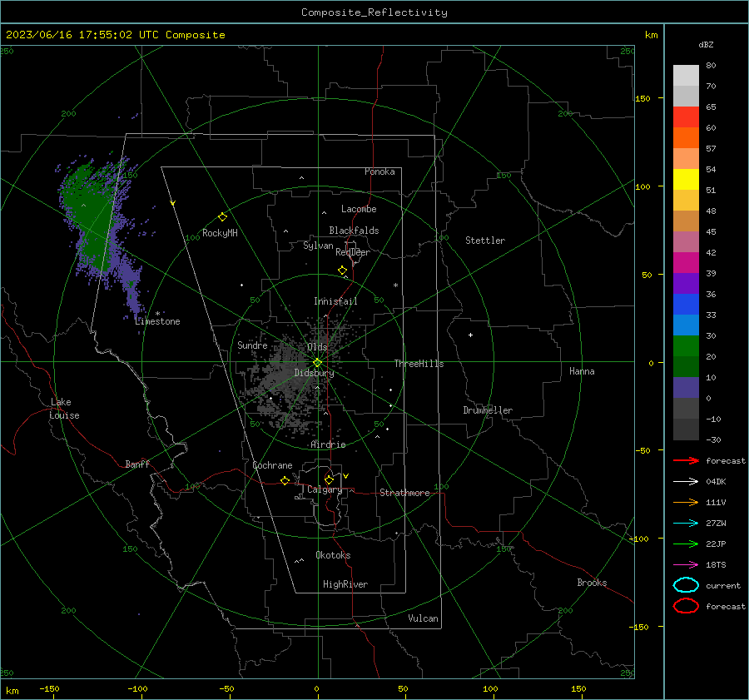Click the pink 45-42 dBZ color swatch

click(x=686, y=241)
